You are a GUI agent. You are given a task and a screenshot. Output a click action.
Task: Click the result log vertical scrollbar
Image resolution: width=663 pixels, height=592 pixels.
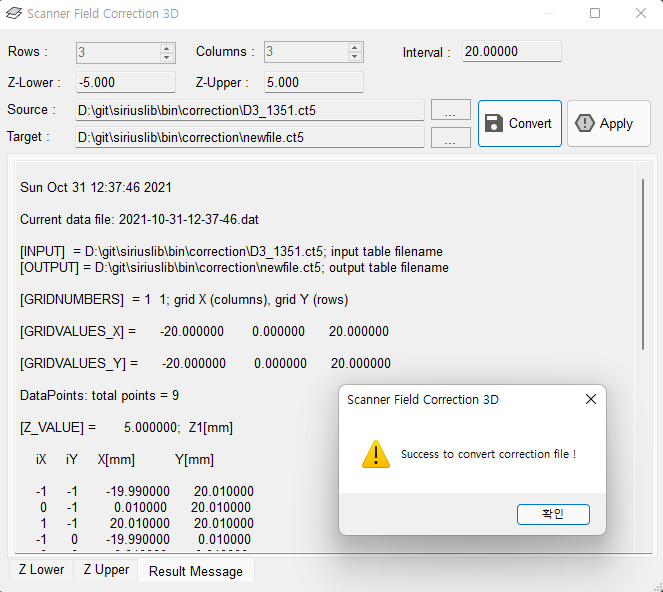point(643,264)
